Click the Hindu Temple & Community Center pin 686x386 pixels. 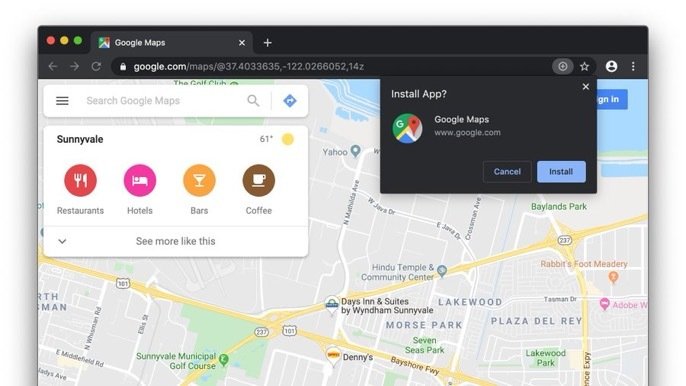442,271
